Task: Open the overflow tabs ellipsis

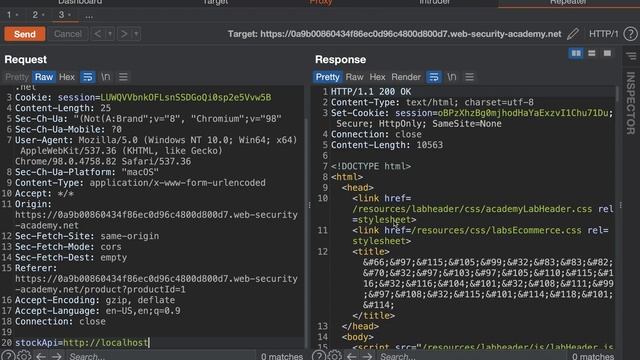Action: coord(89,16)
